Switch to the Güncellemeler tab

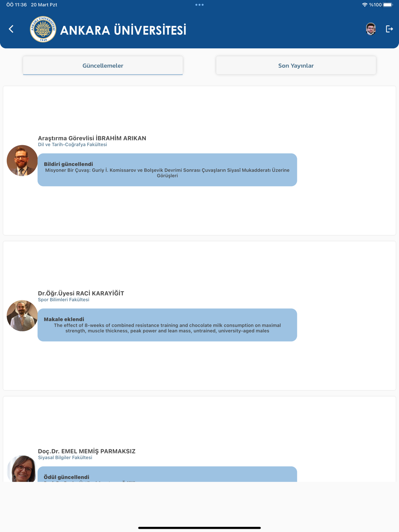(x=103, y=65)
